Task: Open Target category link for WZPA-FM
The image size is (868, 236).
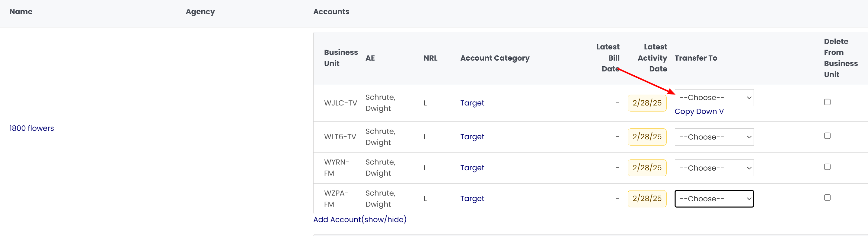Action: (x=472, y=199)
